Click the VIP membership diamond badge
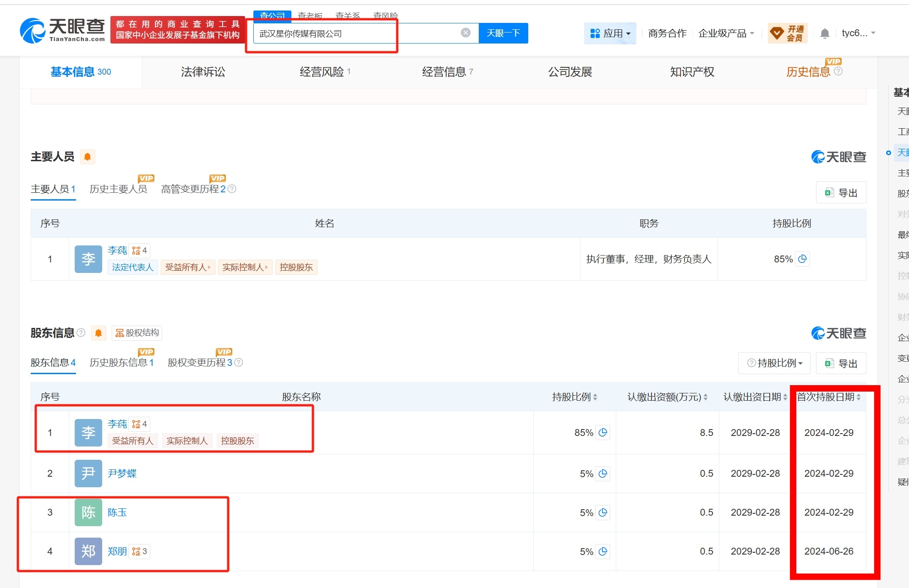The width and height of the screenshot is (909, 588). (x=788, y=33)
